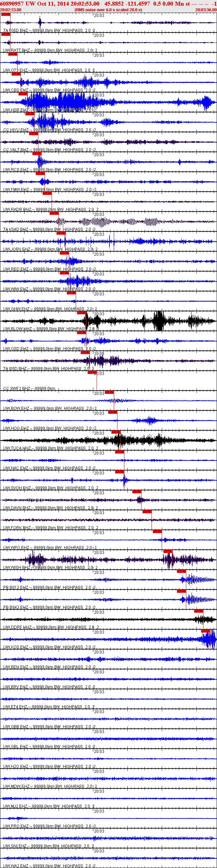Click the start time label 20:02:33.00
The width and height of the screenshot is (217, 868).
tap(11, 10)
